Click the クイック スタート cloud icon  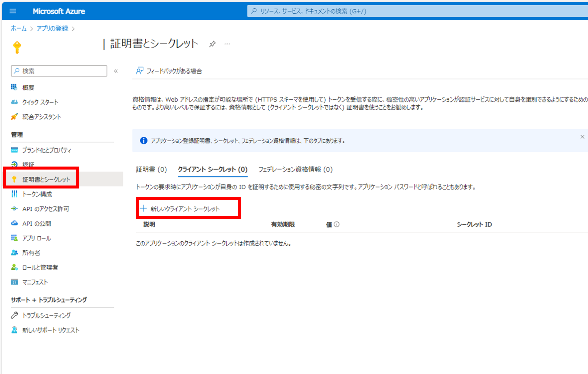pos(14,102)
